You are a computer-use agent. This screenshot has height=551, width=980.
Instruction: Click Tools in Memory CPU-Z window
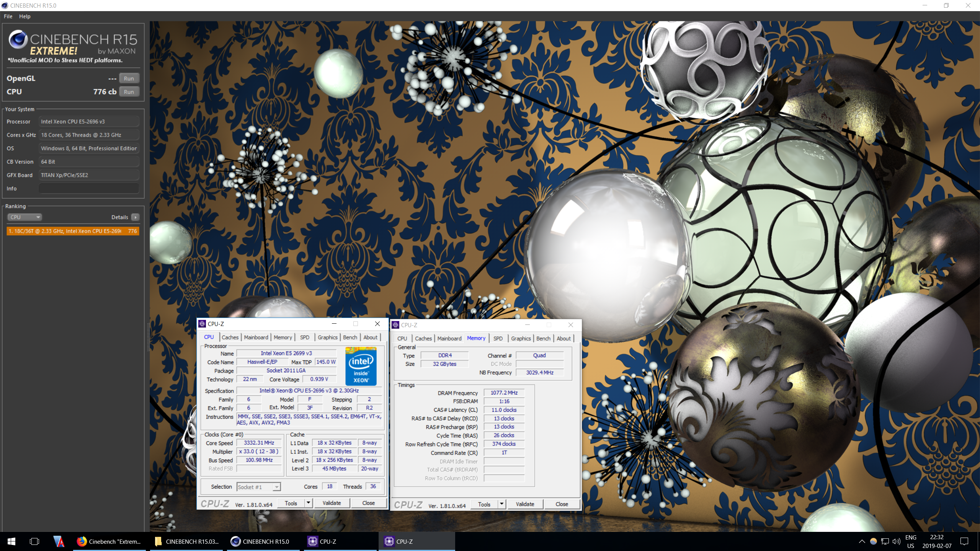coord(484,504)
